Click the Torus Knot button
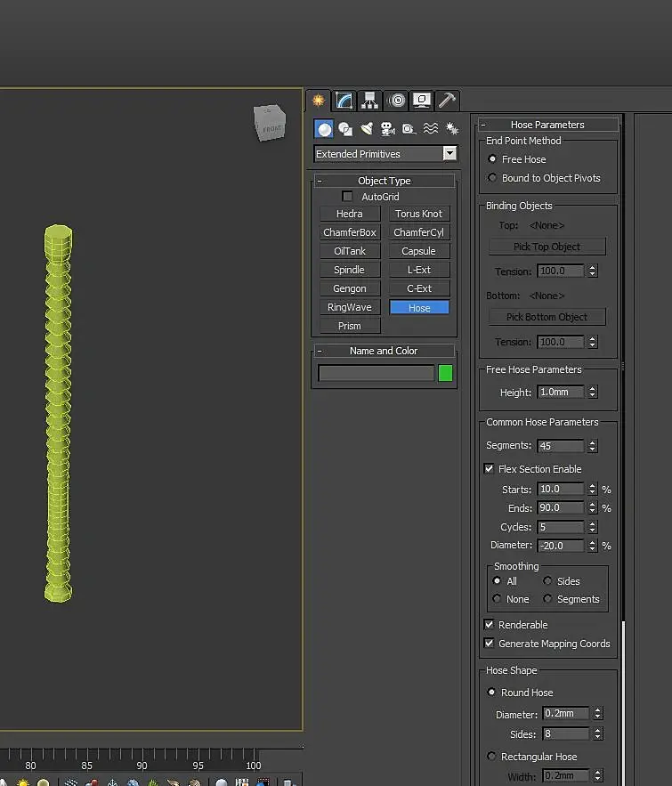This screenshot has height=786, width=672. pyautogui.click(x=419, y=214)
